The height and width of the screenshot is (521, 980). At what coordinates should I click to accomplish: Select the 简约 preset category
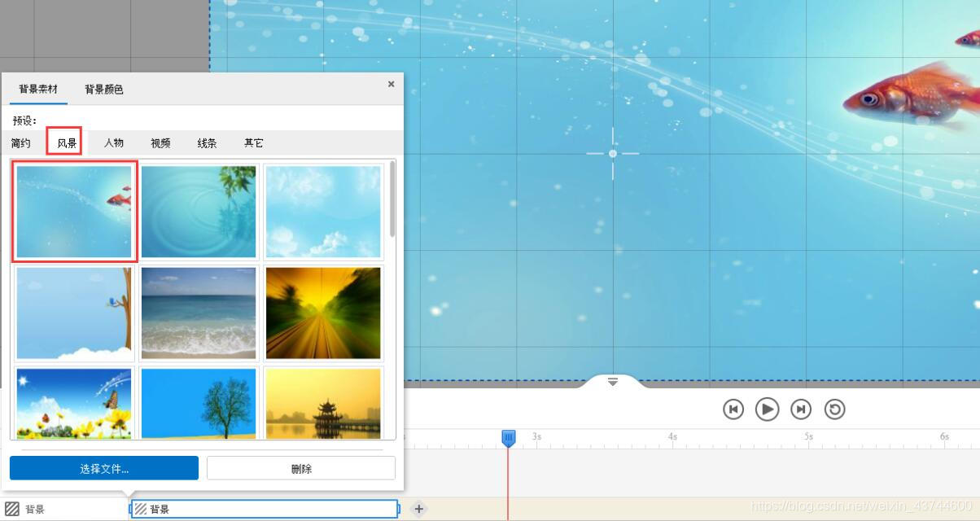21,143
